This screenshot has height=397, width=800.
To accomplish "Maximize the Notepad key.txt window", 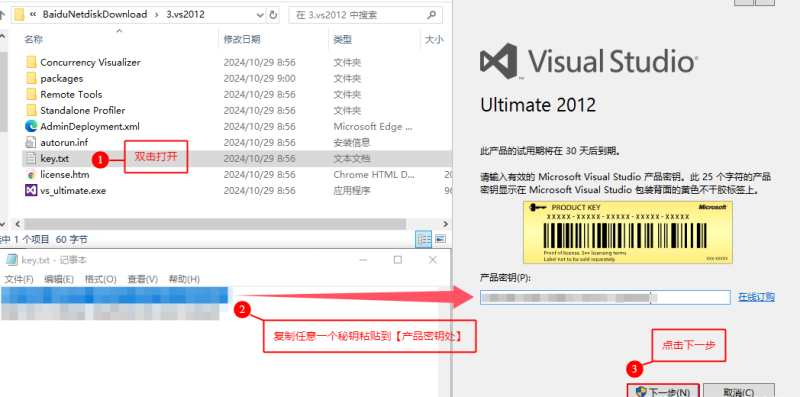I will [x=398, y=260].
